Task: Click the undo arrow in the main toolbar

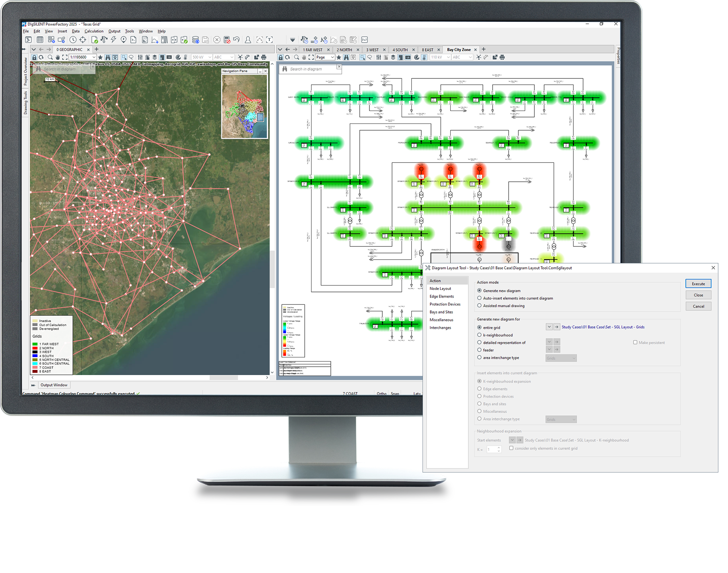Action: point(236,39)
